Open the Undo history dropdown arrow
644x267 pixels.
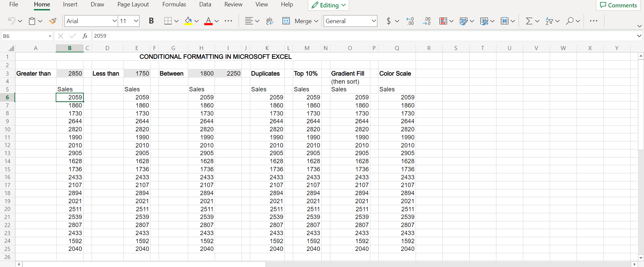20,21
